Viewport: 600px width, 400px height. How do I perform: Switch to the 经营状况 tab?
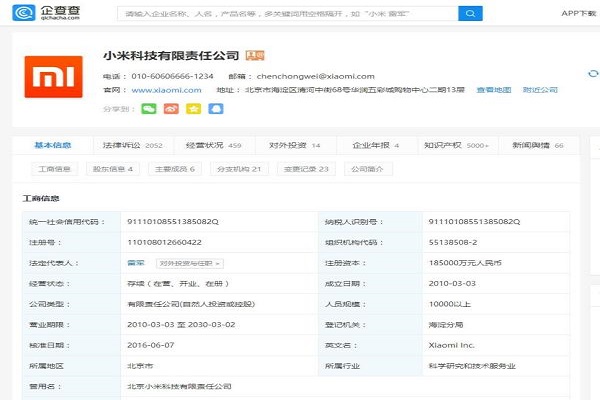213,145
